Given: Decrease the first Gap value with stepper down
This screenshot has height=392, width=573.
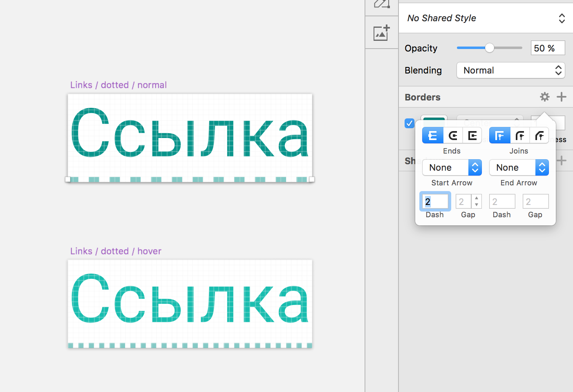Looking at the screenshot, I should click(x=477, y=205).
